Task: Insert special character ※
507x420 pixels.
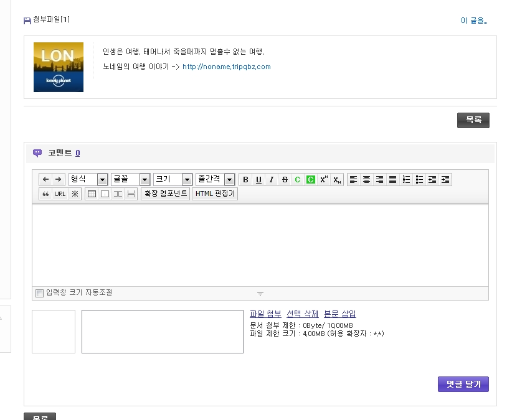Action: 75,194
